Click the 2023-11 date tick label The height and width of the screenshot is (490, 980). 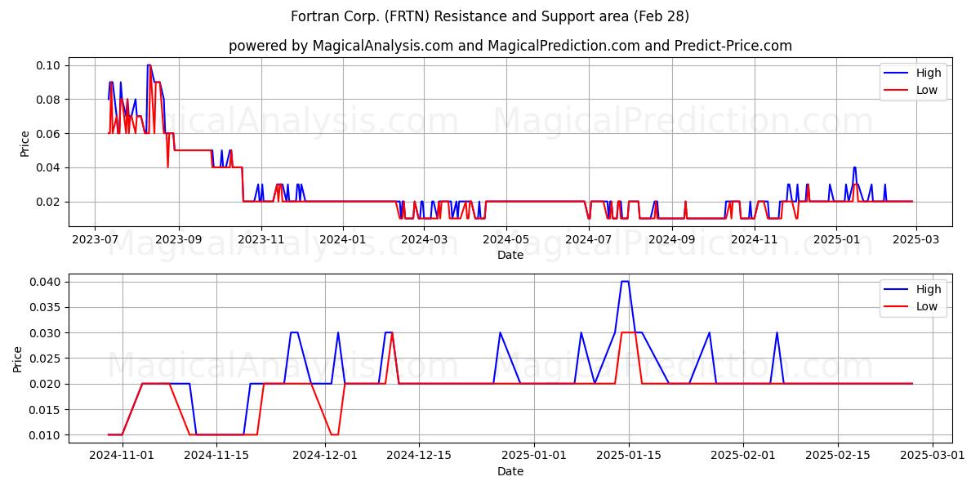point(261,239)
